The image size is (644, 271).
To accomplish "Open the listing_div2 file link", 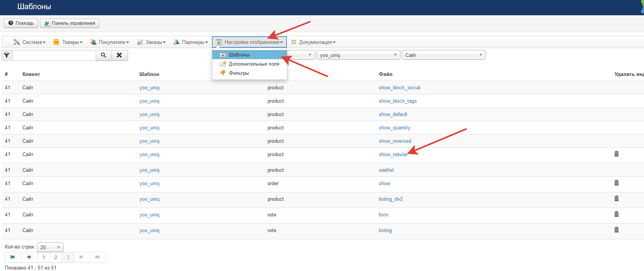I will click(x=391, y=199).
